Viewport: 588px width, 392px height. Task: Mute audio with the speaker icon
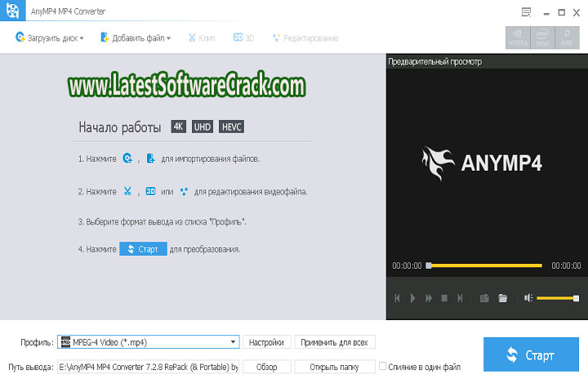click(529, 298)
